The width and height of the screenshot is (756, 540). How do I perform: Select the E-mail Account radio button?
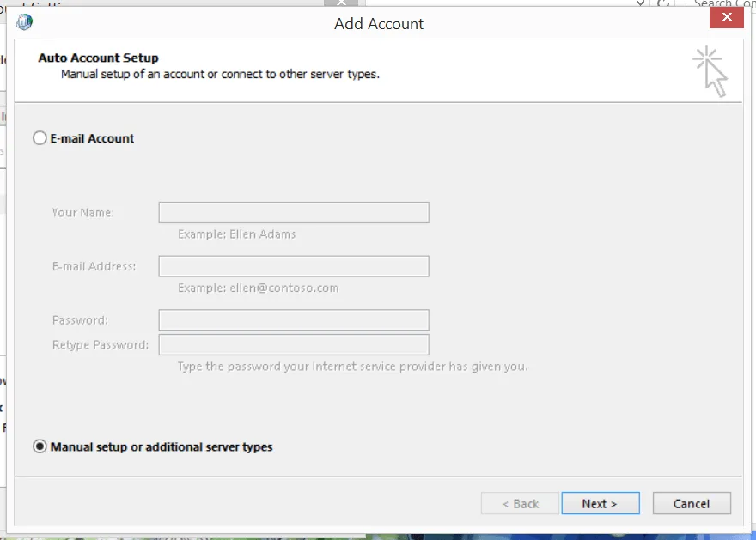(x=39, y=138)
